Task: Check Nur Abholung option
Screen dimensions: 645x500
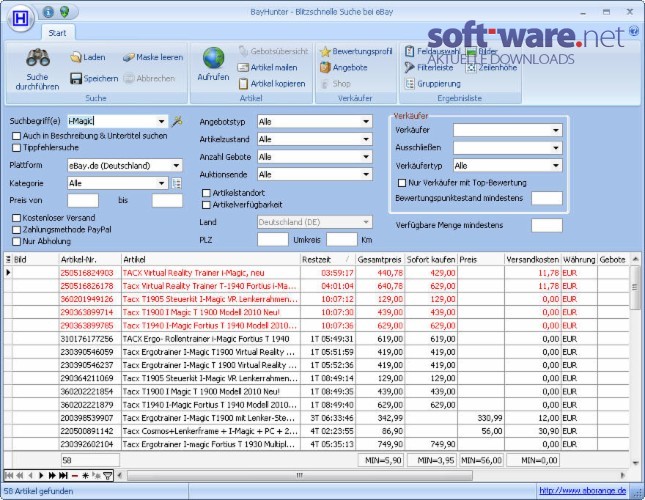Action: coord(16,242)
